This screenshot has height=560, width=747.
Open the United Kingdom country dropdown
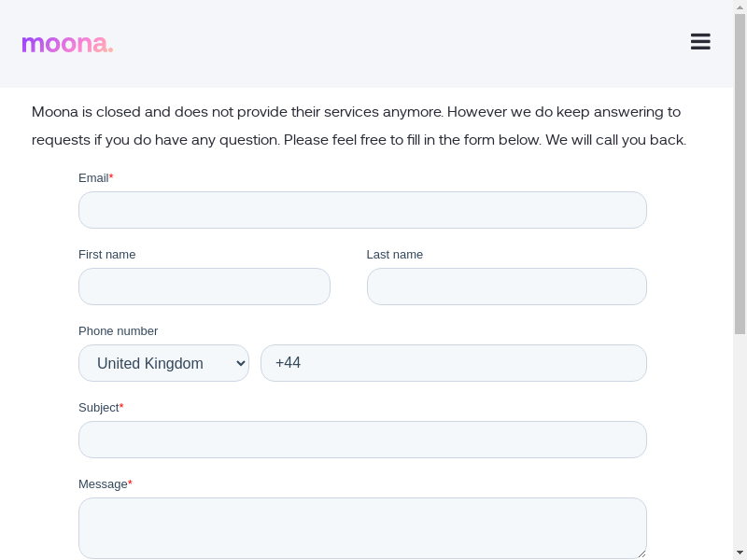(163, 363)
